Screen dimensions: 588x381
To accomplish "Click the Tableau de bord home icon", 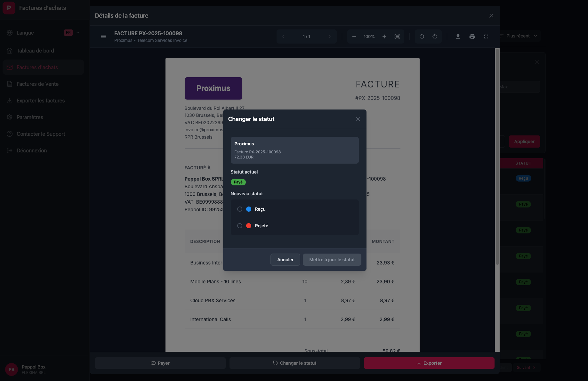I will point(10,51).
